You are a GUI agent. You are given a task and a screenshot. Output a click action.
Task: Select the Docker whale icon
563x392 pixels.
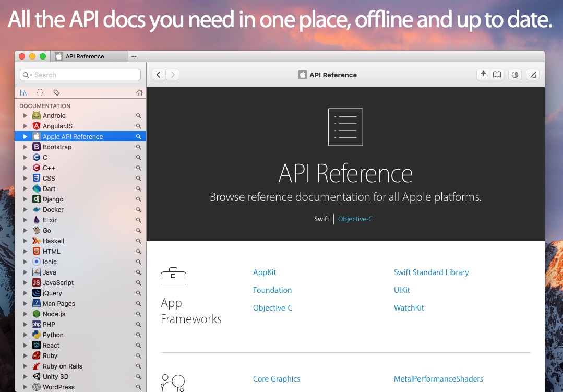(37, 209)
